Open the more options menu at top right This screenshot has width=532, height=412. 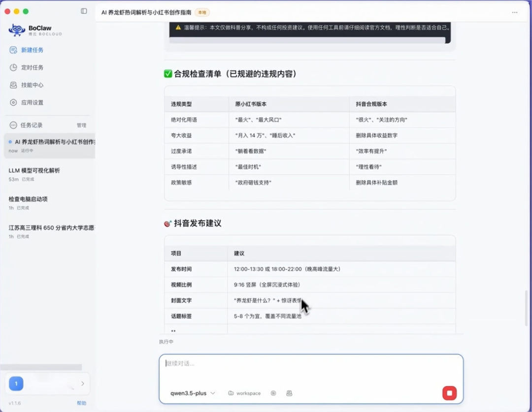click(515, 13)
